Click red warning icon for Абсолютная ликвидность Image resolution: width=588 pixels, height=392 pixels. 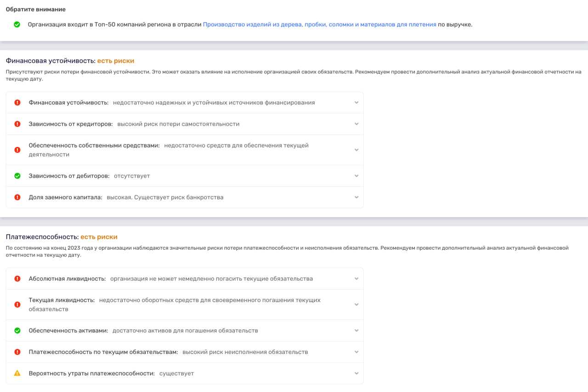pos(17,279)
